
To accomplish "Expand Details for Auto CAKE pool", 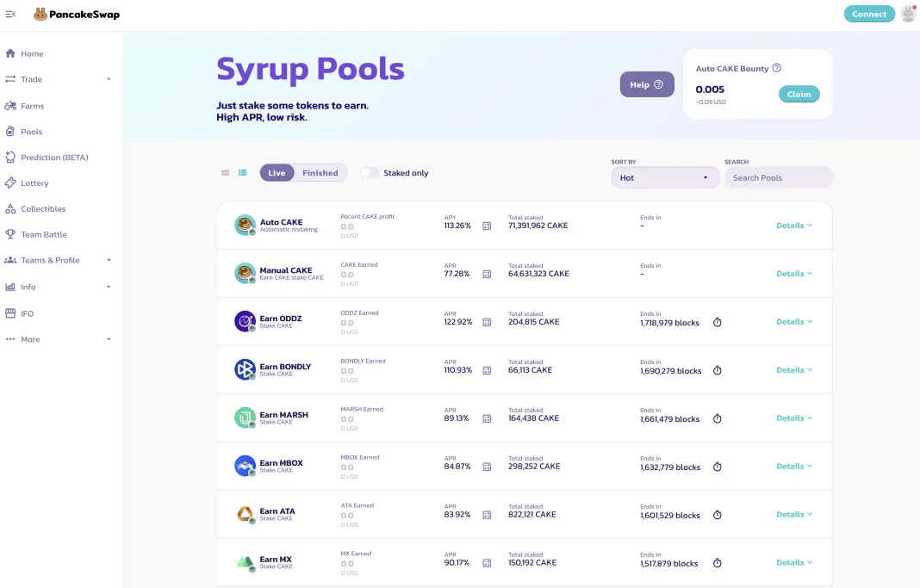I will pos(794,225).
